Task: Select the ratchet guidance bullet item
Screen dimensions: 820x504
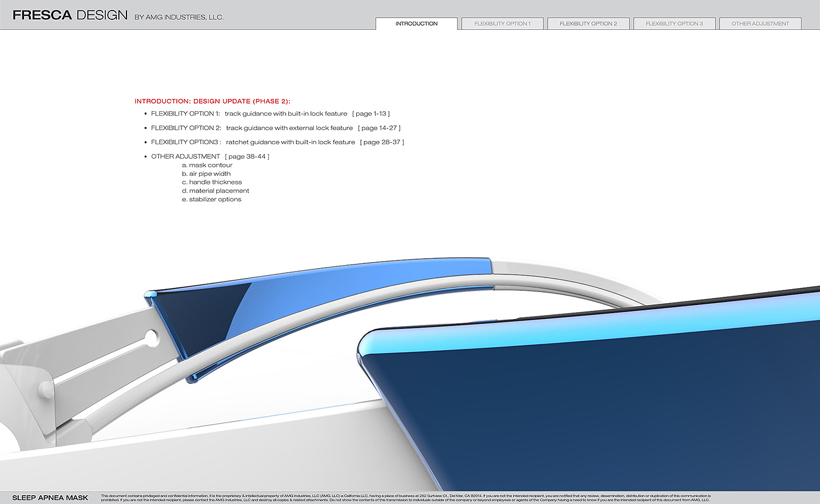Action: 277,142
